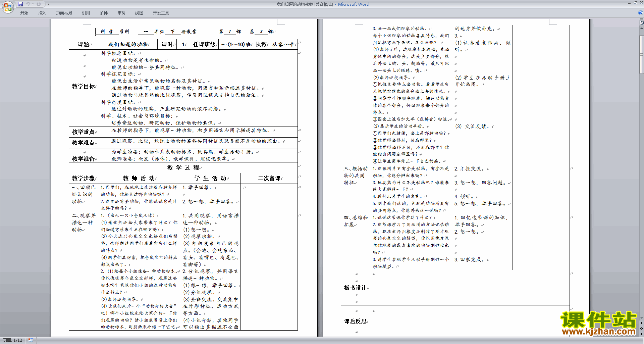
Task: Click the 课时 cell in header row
Action: tap(167, 44)
